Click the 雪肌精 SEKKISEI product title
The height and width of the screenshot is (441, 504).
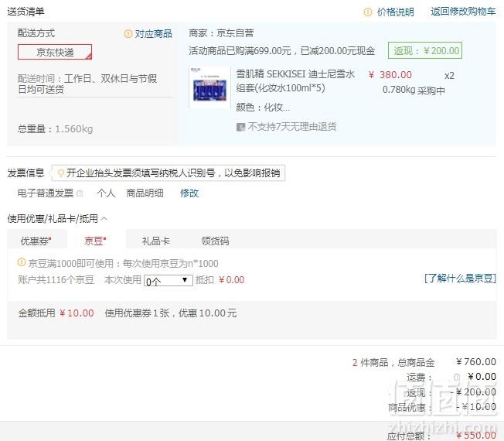295,80
